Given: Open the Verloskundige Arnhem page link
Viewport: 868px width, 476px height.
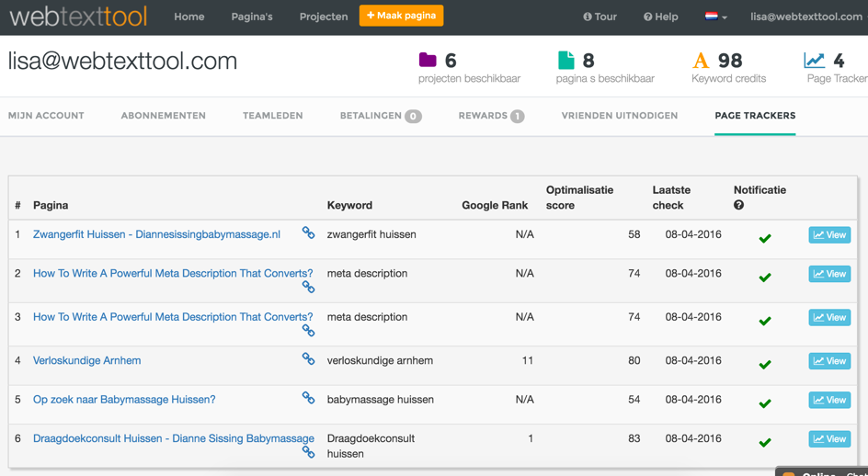Looking at the screenshot, I should (x=87, y=360).
